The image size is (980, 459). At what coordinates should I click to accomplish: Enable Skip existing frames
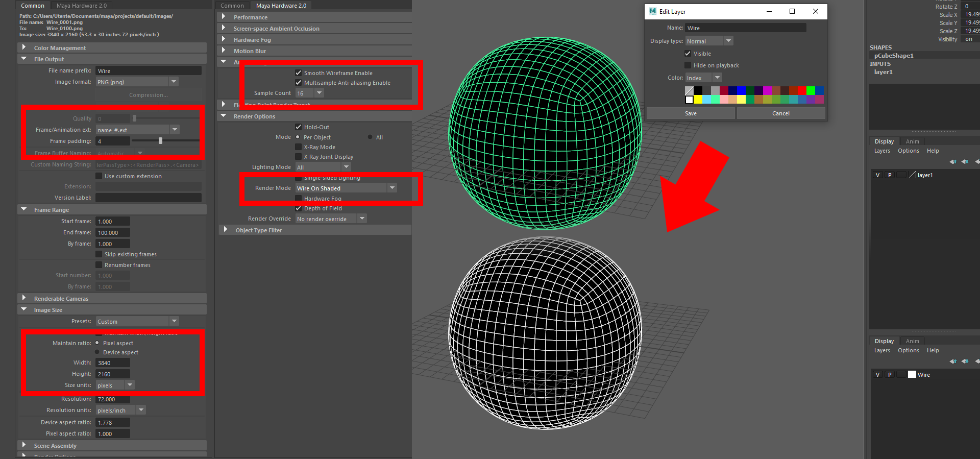pyautogui.click(x=99, y=254)
